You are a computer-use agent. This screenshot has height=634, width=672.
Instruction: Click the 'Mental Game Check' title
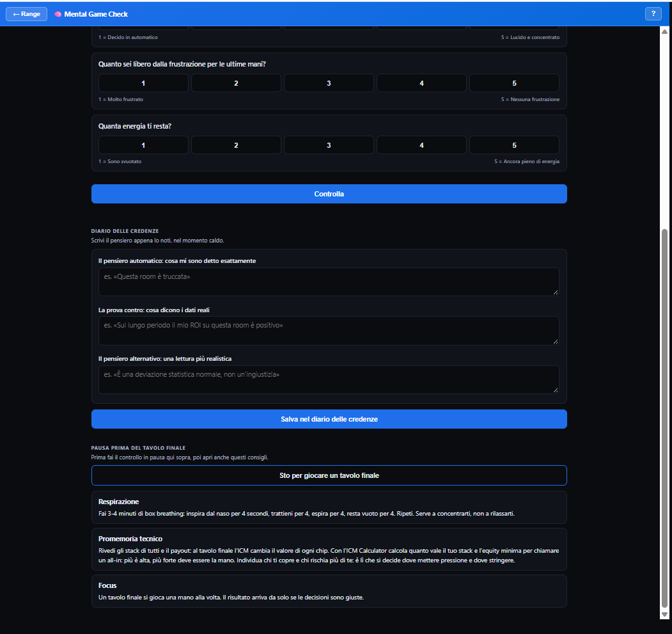pos(96,14)
